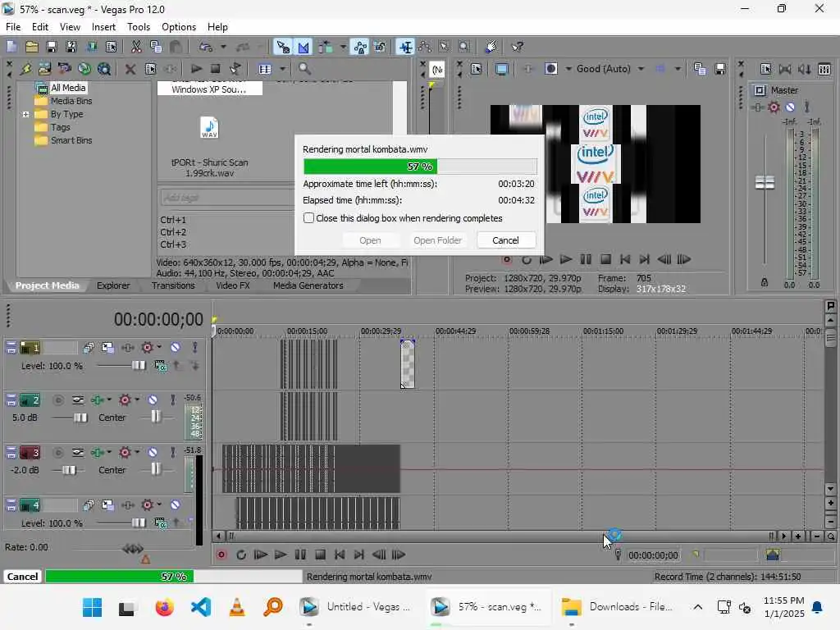Click Cancel in the rendering dialog

click(x=505, y=240)
